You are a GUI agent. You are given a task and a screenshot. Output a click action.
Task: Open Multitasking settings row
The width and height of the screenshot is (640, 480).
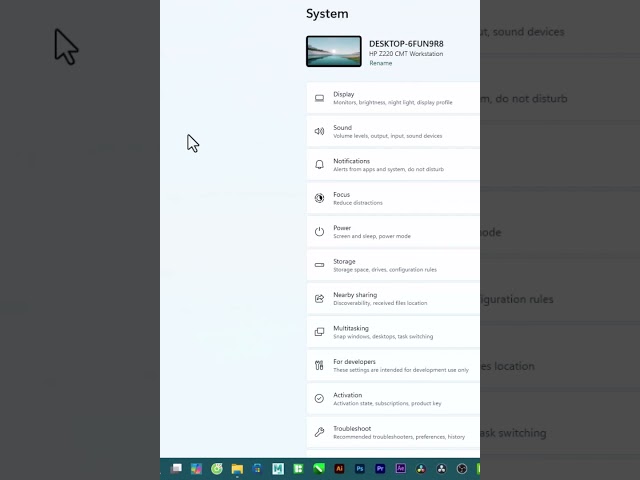tap(393, 332)
